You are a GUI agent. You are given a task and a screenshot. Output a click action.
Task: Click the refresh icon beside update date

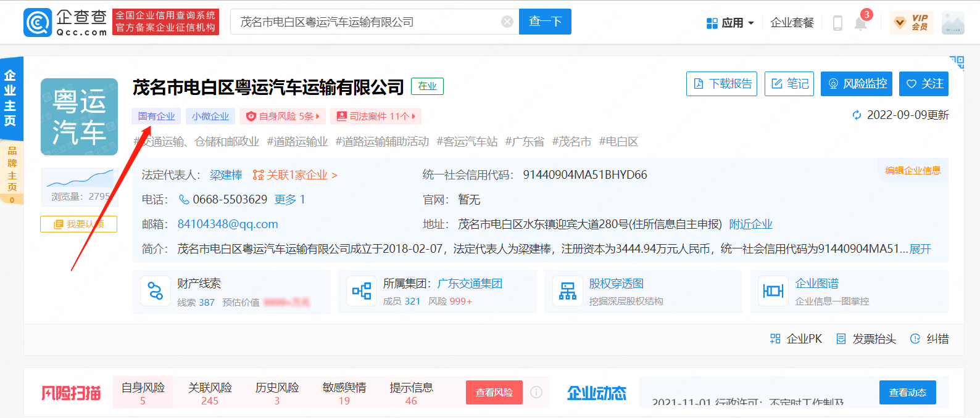(x=857, y=115)
